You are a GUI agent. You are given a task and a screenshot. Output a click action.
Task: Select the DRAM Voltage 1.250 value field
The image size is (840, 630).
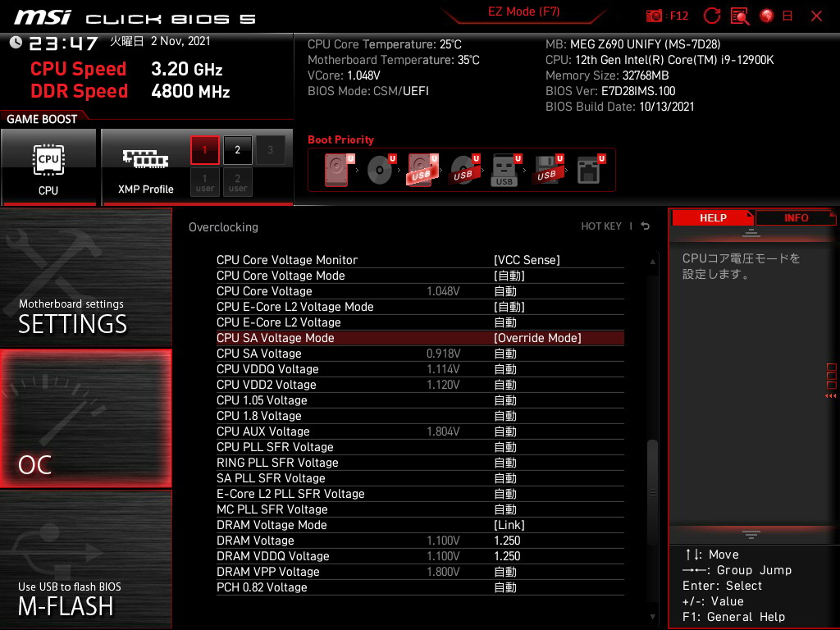click(507, 541)
